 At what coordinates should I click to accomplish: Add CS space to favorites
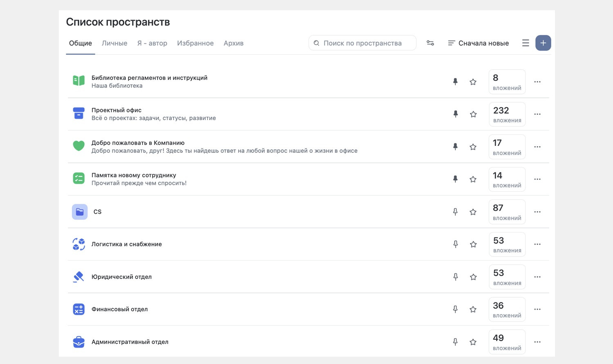(x=473, y=212)
